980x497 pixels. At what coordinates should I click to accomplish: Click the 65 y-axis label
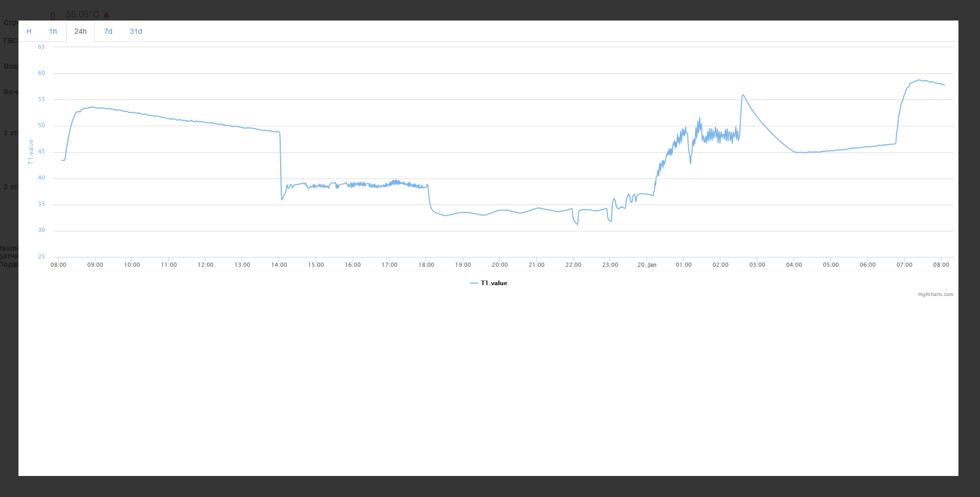click(x=42, y=47)
